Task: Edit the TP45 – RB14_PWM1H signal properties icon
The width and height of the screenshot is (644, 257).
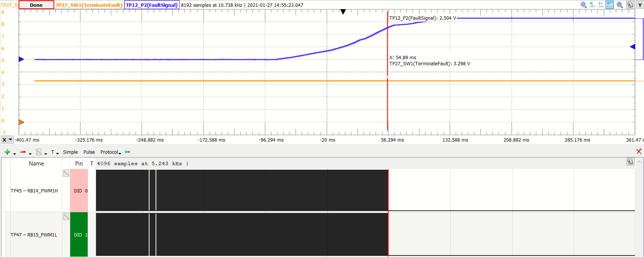Action: [66, 173]
